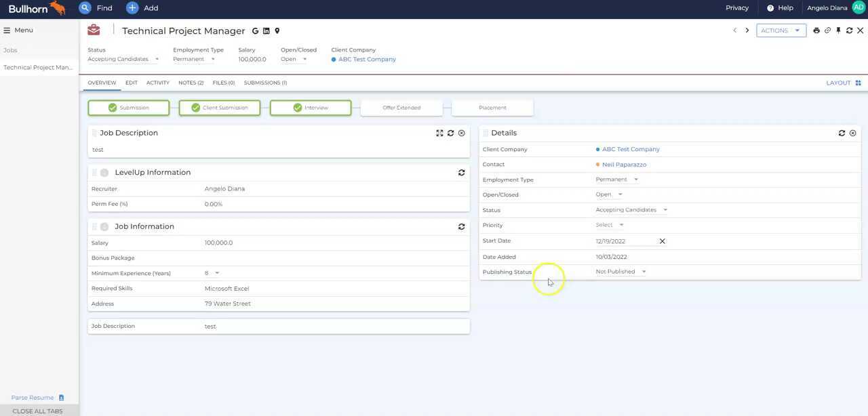Pin this job tab using the pin icon
This screenshot has height=416, width=868.
click(838, 30)
